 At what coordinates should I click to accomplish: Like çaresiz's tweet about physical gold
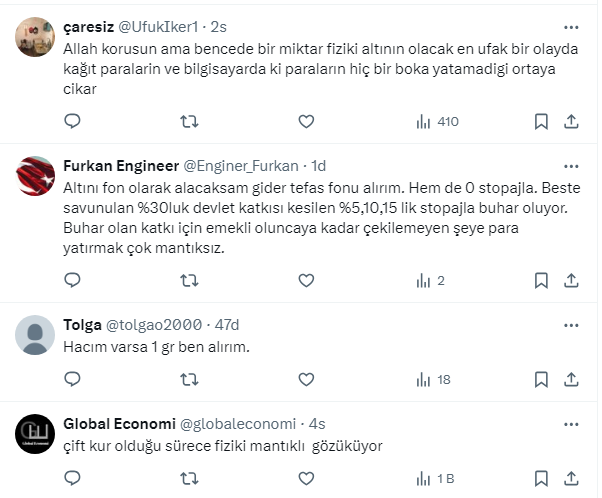click(x=305, y=121)
